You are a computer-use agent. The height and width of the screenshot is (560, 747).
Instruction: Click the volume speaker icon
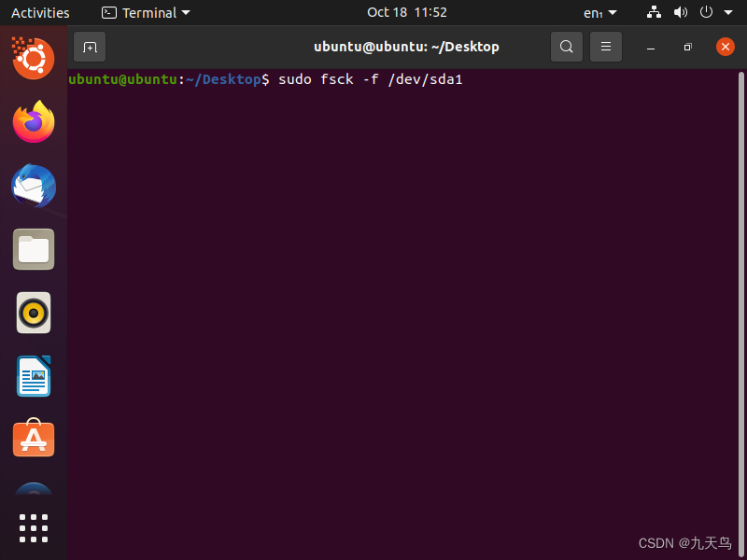(681, 12)
